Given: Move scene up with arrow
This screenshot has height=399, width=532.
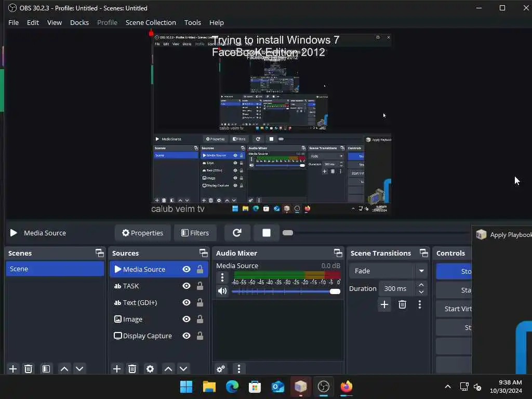Looking at the screenshot, I should [64, 369].
